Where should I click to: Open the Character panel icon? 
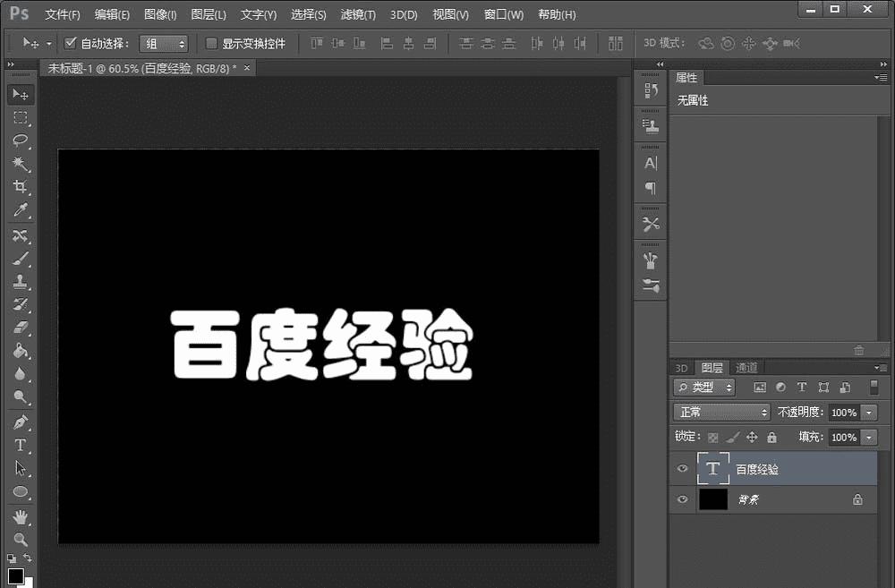click(651, 163)
